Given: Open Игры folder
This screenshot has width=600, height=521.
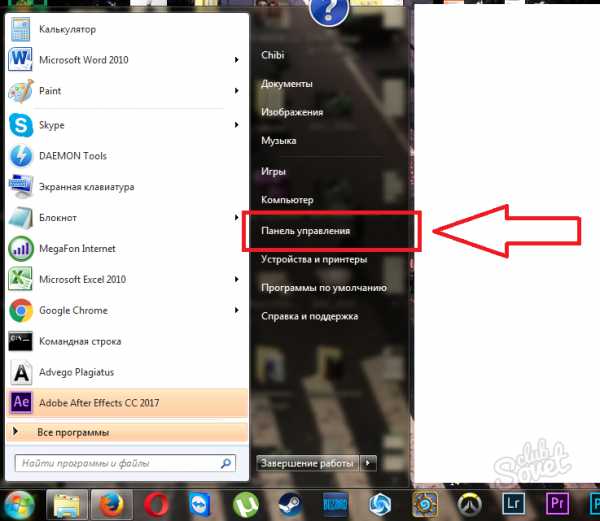Looking at the screenshot, I should point(273,171).
